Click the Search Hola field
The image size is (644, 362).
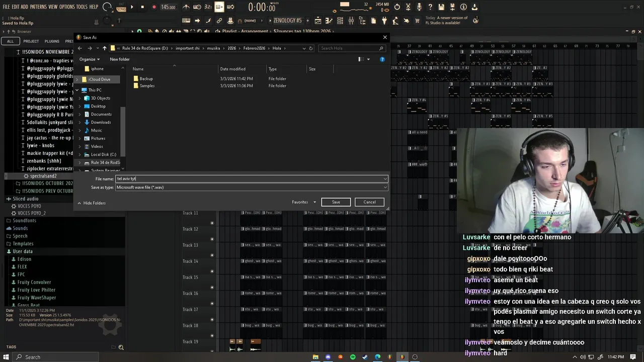coord(351,48)
